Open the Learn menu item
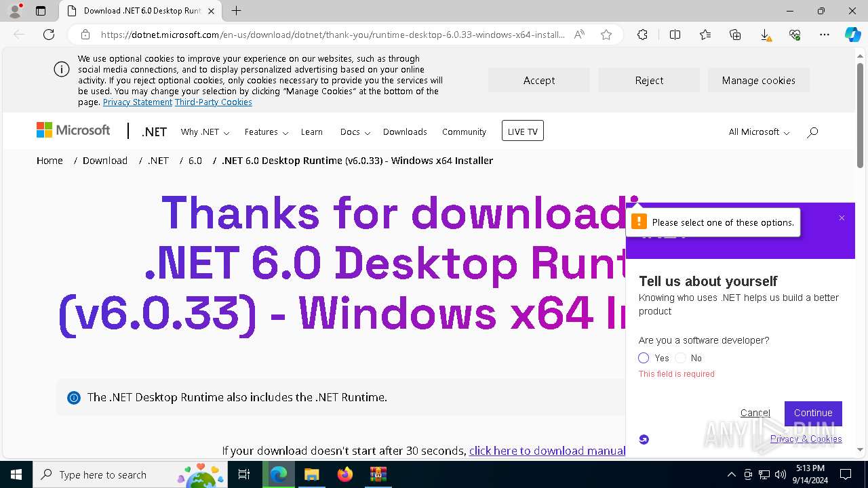 pyautogui.click(x=312, y=132)
